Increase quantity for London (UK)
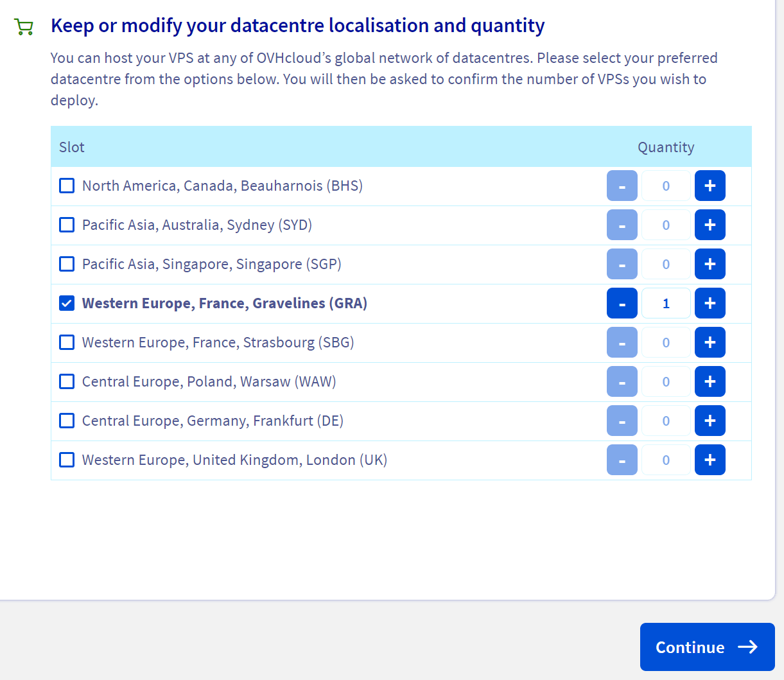Screen dimensions: 784x680 [x=710, y=460]
